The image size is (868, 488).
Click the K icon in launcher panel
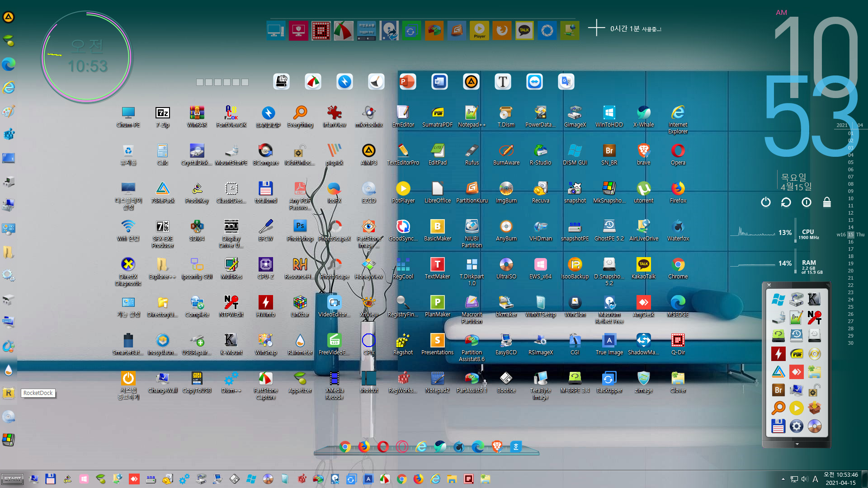[x=814, y=299]
